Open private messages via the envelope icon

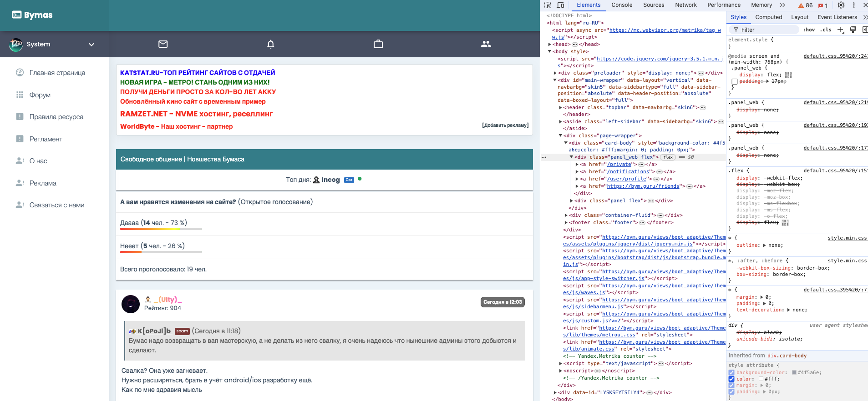click(x=163, y=44)
